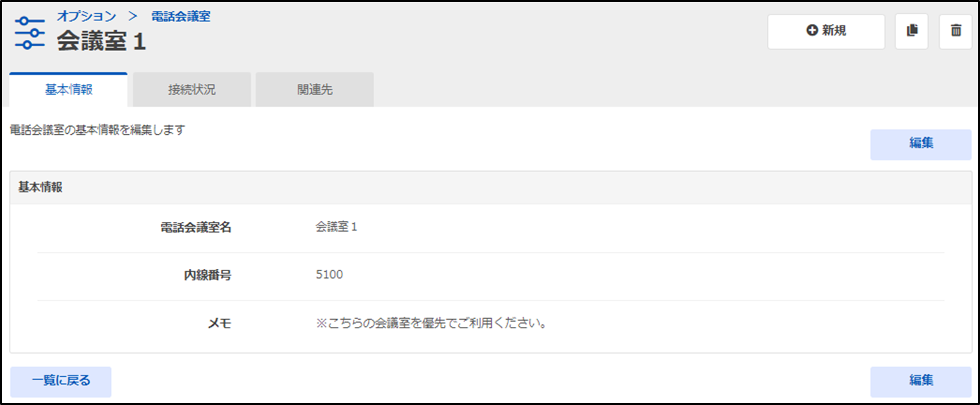Image resolution: width=980 pixels, height=405 pixels.
Task: Click the memo text about priority use
Action: (431, 323)
